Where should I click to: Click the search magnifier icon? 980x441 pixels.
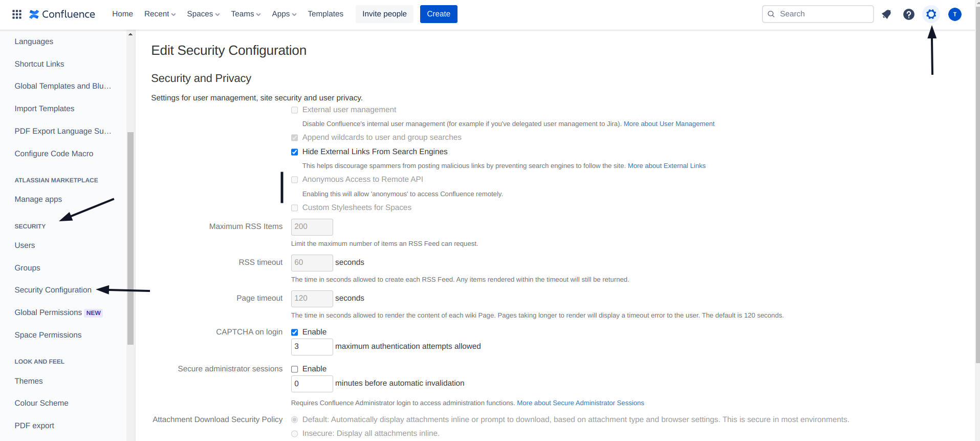771,14
